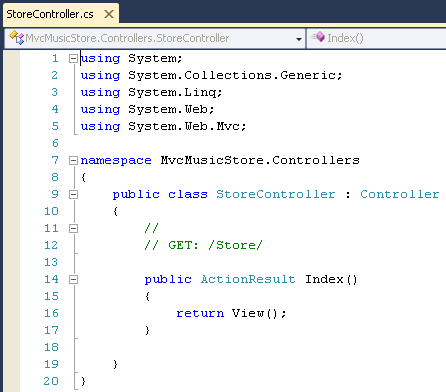Collapse the Index() method block
This screenshot has height=392, width=446.
73,279
